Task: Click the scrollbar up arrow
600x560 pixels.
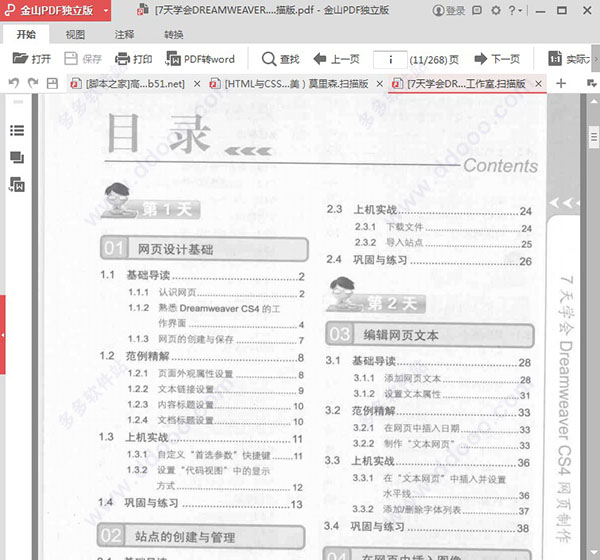Action: pyautogui.click(x=594, y=101)
